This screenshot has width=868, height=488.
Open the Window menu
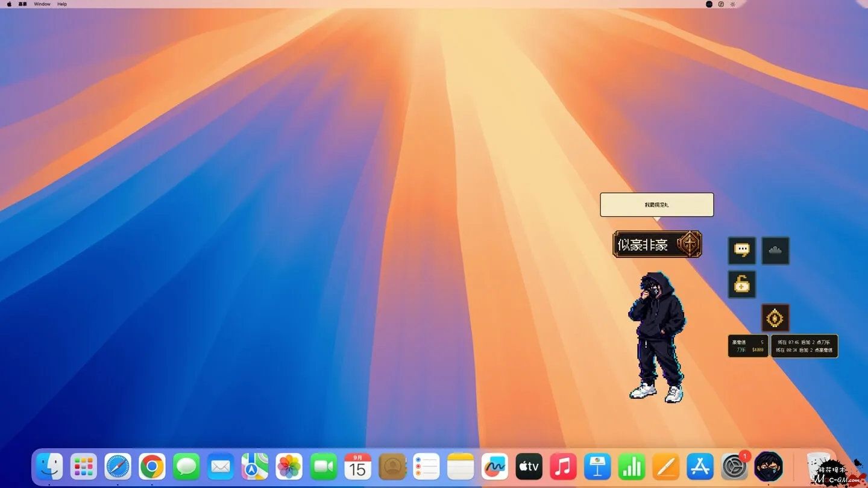[42, 4]
